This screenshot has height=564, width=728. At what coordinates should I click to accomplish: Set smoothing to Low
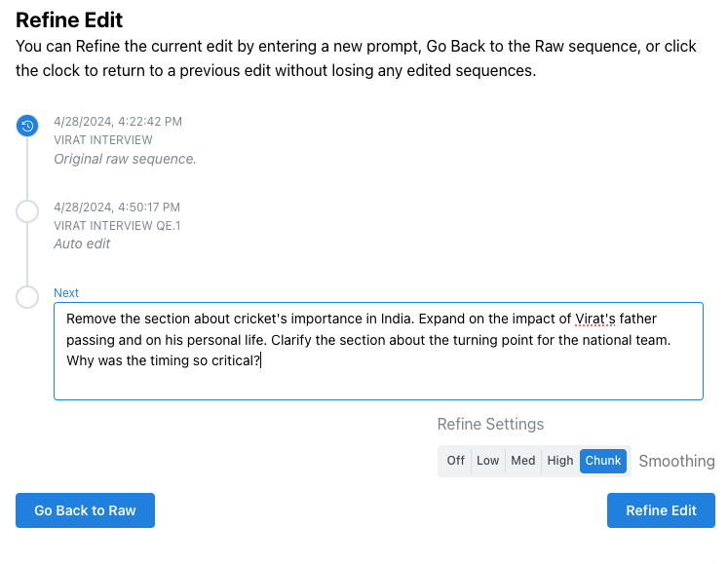click(x=487, y=461)
